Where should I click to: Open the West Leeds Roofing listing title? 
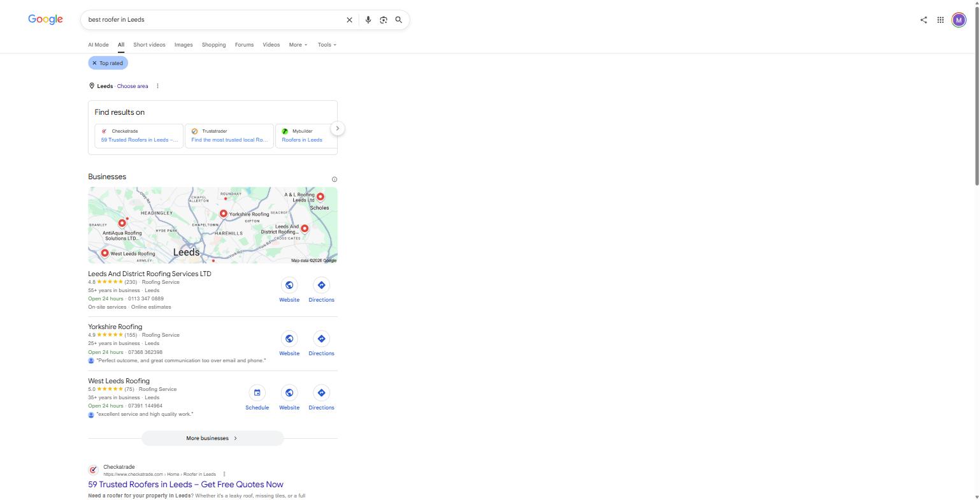pos(119,381)
